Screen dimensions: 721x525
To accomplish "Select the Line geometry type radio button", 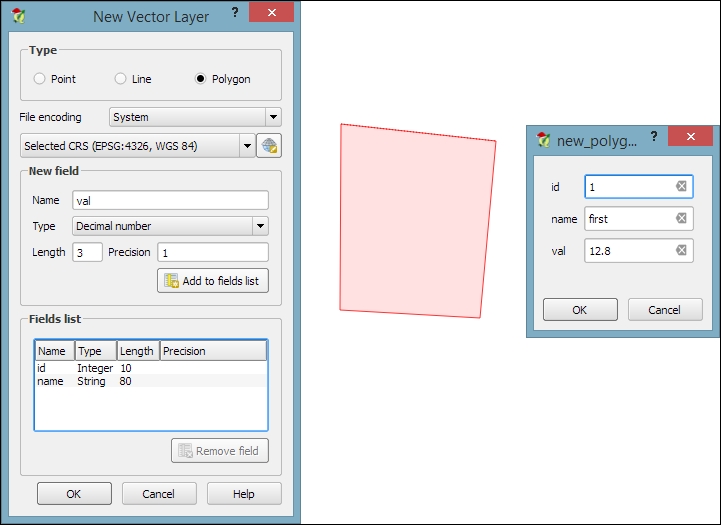I will click(120, 79).
